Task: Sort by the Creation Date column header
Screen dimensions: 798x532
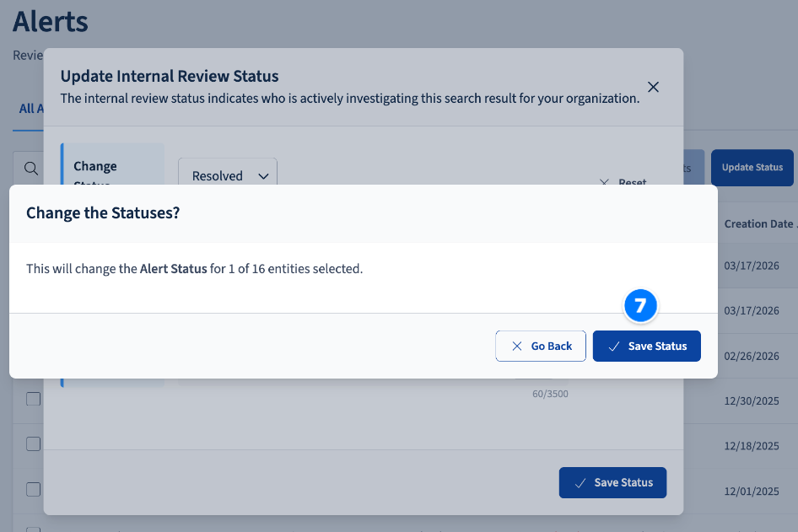Action: 759,223
